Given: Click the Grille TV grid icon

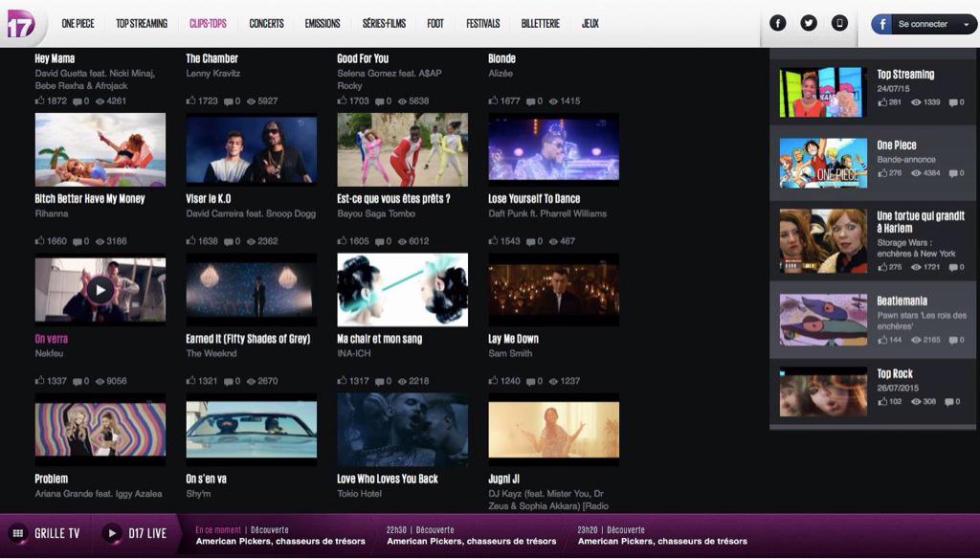Looking at the screenshot, I should 17,533.
